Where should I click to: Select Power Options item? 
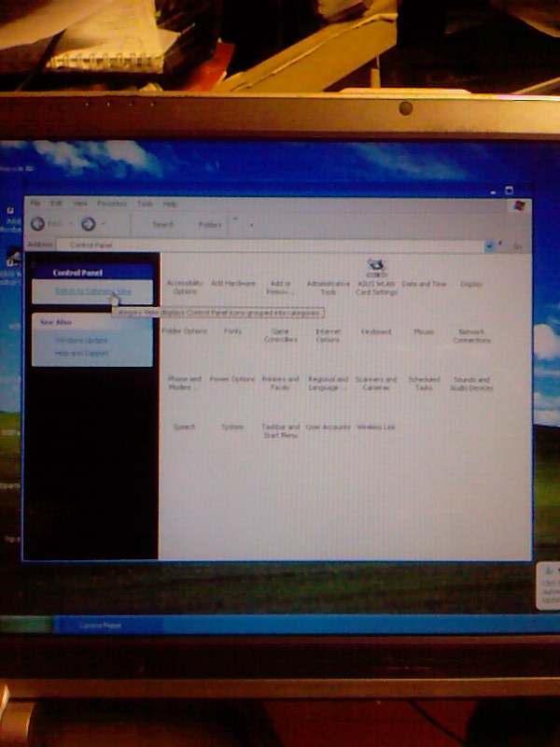pos(232,379)
